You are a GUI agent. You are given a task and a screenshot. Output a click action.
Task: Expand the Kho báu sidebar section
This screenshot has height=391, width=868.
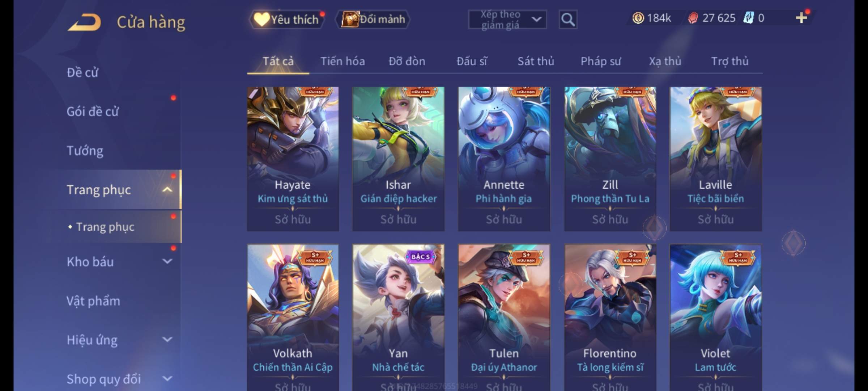click(167, 261)
